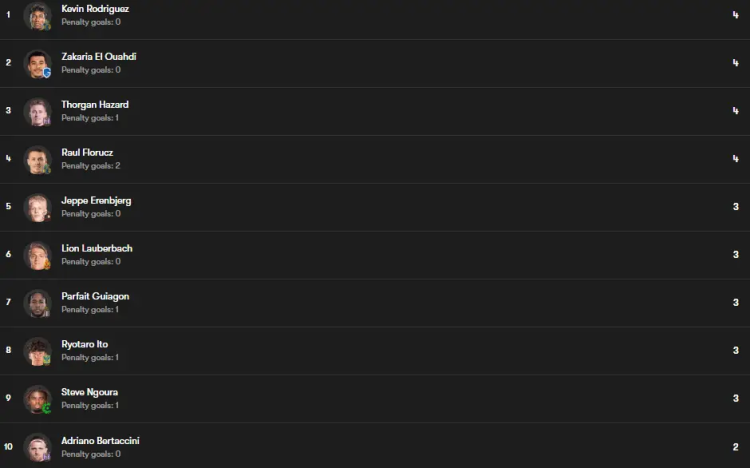The image size is (750, 468).
Task: Click Ryotaro Ito's avatar image
Action: tap(37, 351)
